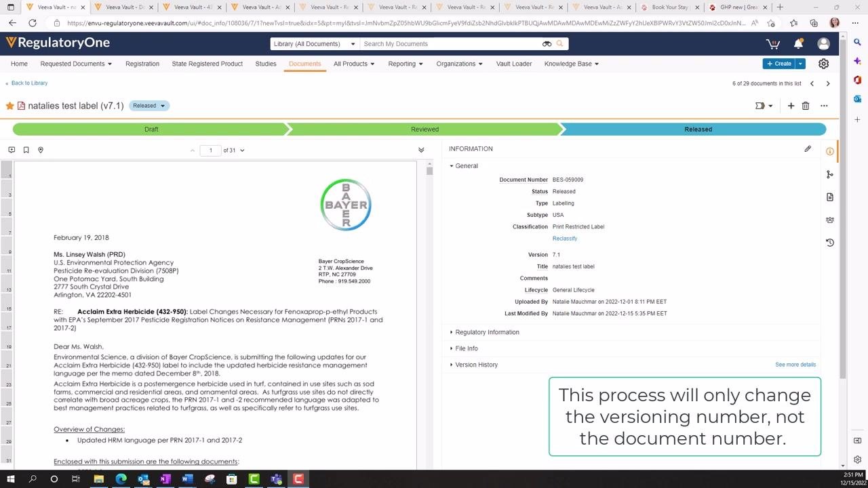This screenshot has width=868, height=488.
Task: Click the plus icon beside the trash
Action: (791, 106)
